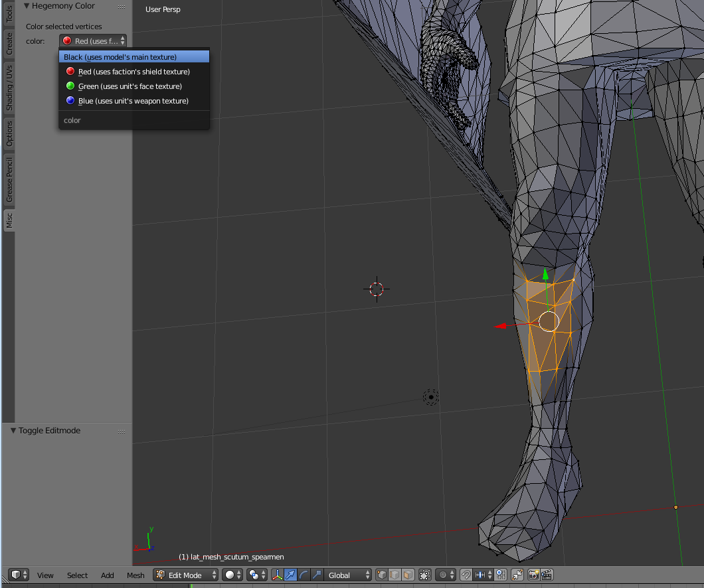Switch to face select mode

pyautogui.click(x=407, y=575)
